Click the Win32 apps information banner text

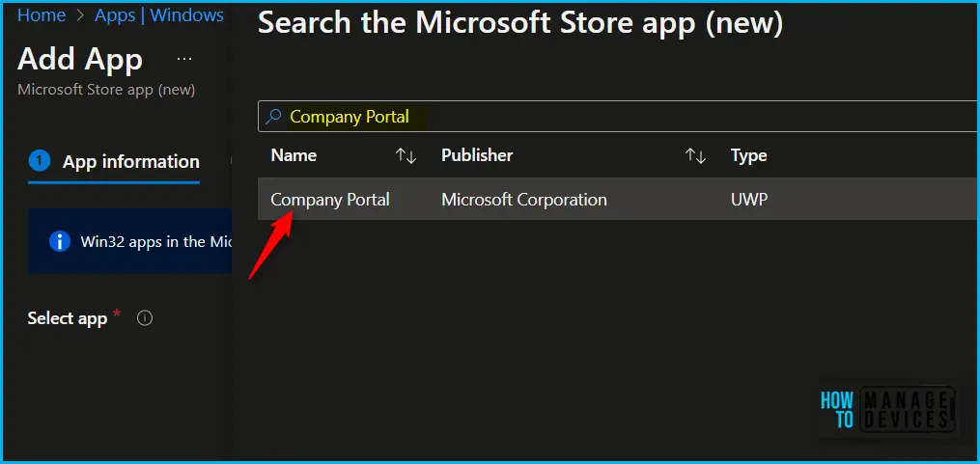tap(156, 242)
